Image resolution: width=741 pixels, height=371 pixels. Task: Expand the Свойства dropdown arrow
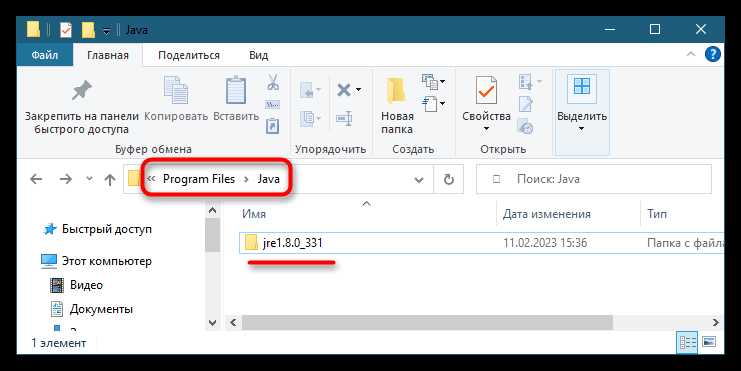coord(486,129)
